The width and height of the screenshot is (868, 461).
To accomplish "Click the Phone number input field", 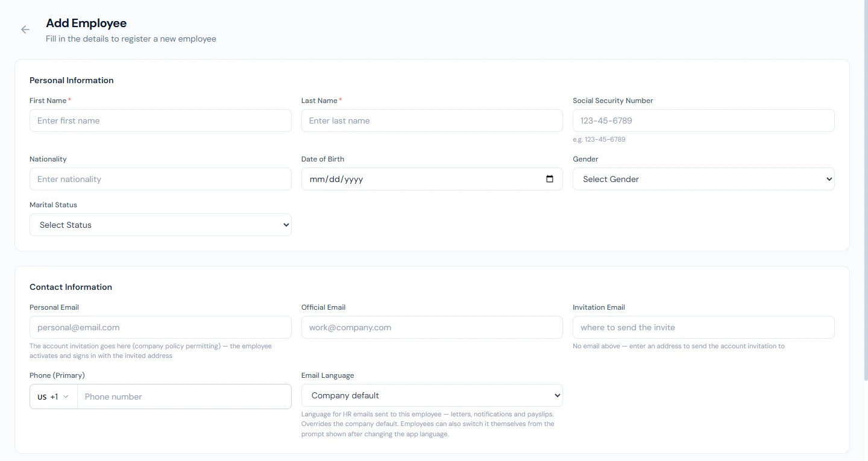I will 184,397.
